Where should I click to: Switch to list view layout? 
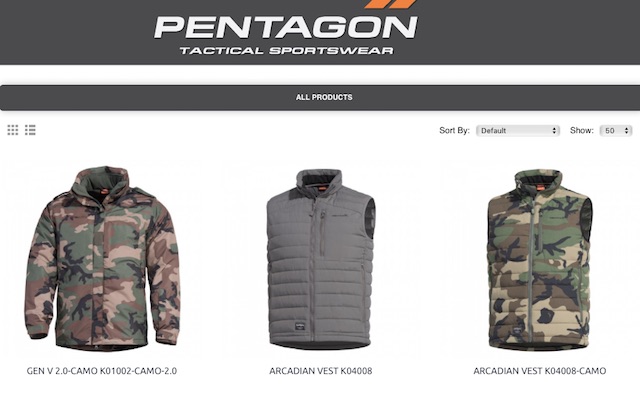coord(30,130)
